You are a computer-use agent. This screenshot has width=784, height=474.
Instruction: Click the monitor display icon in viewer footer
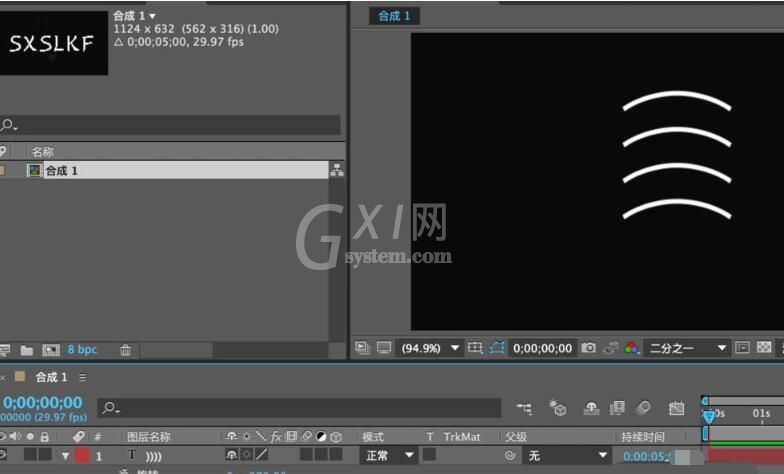(384, 348)
